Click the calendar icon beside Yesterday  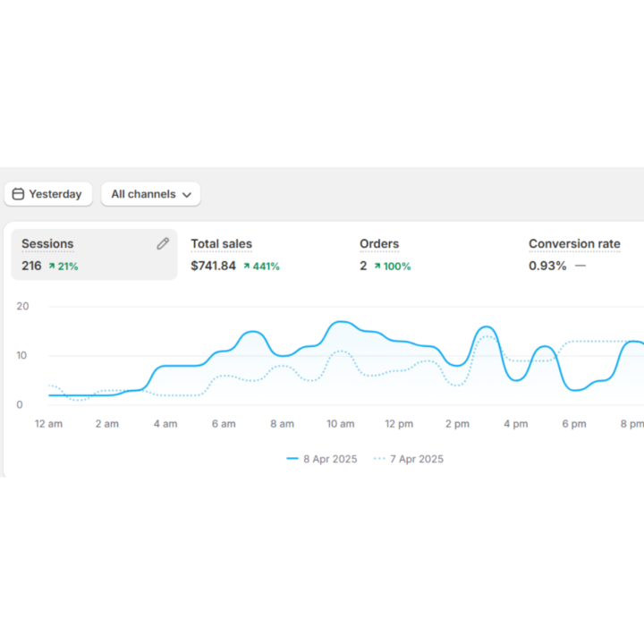(x=18, y=194)
